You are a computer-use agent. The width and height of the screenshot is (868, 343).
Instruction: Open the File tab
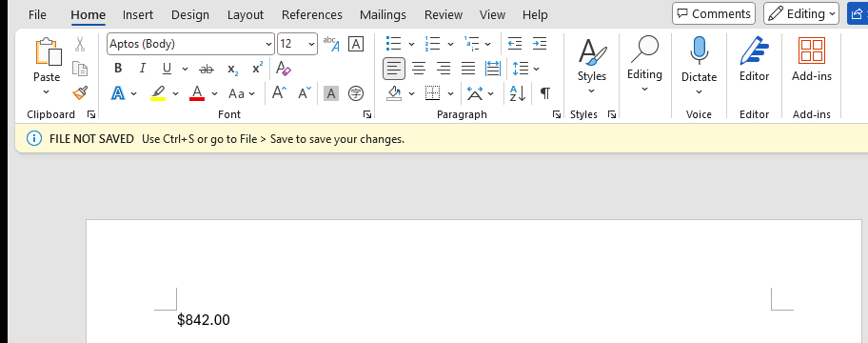(x=37, y=14)
